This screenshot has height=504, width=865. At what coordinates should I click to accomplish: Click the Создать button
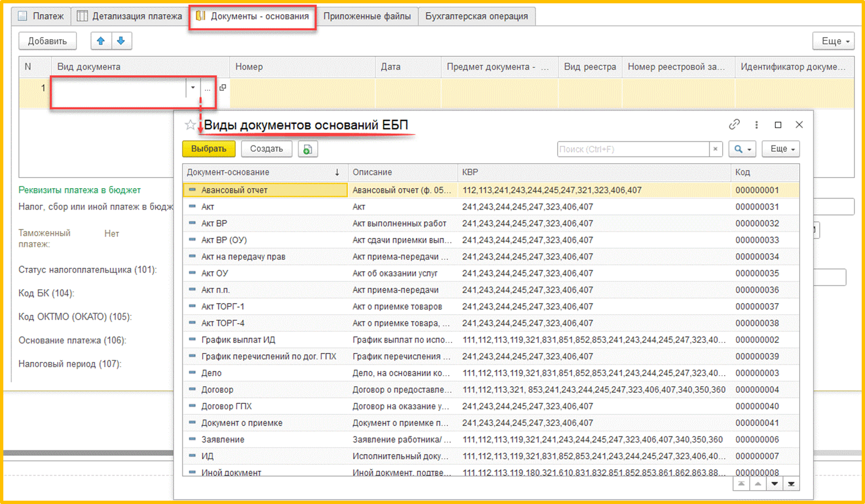click(x=266, y=149)
